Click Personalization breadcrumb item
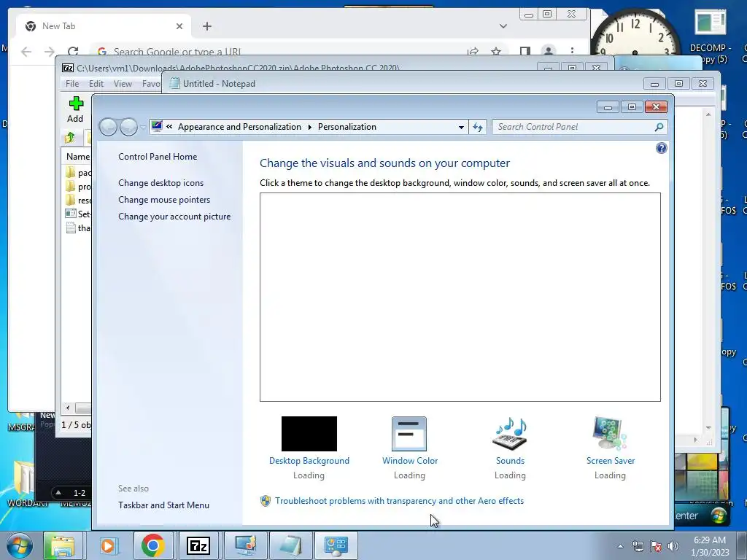 click(347, 127)
